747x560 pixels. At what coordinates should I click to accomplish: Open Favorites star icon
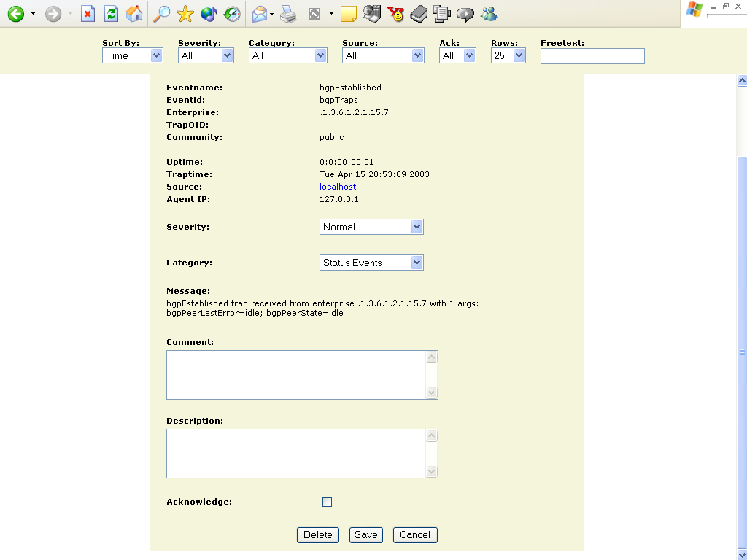point(185,14)
